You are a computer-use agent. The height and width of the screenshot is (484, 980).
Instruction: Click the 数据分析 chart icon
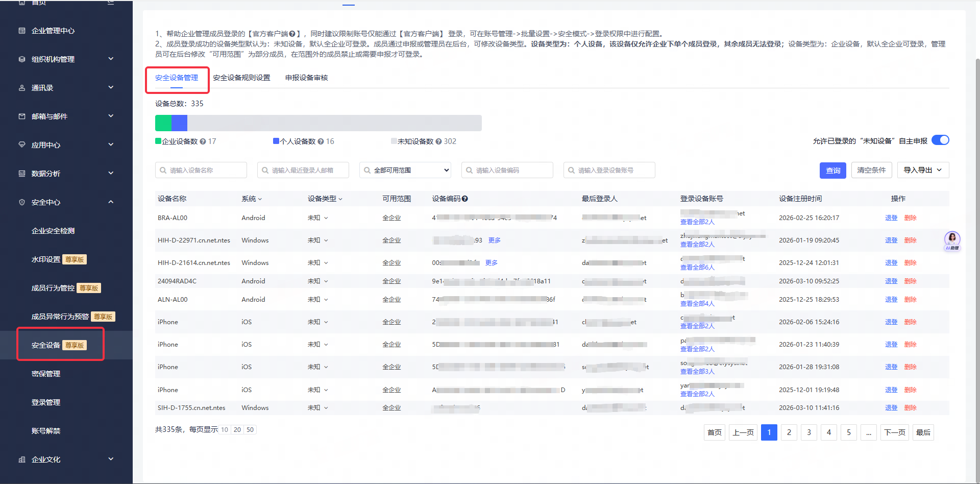[x=22, y=174]
